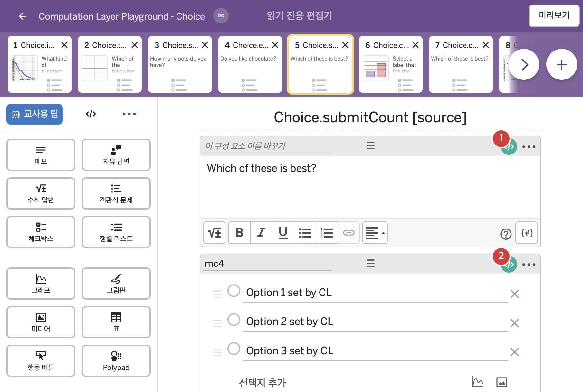Viewport: 583px width, 392px height.
Task: Click the 이 구성 요소 이름 바꾸기 name field
Action: click(x=268, y=146)
